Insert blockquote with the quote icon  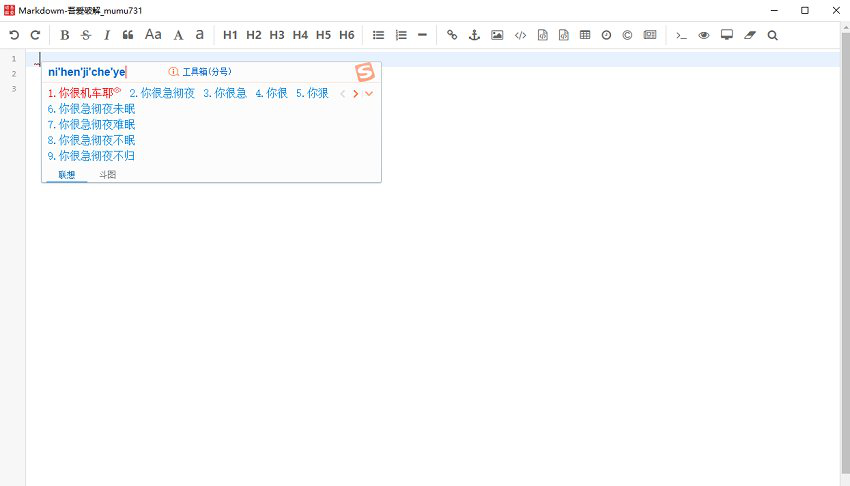click(x=128, y=35)
